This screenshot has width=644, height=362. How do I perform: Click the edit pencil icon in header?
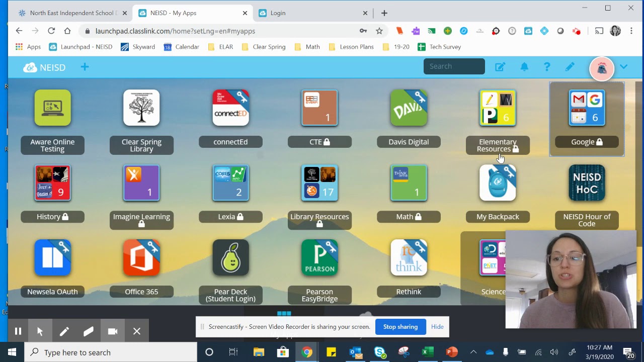coord(570,67)
